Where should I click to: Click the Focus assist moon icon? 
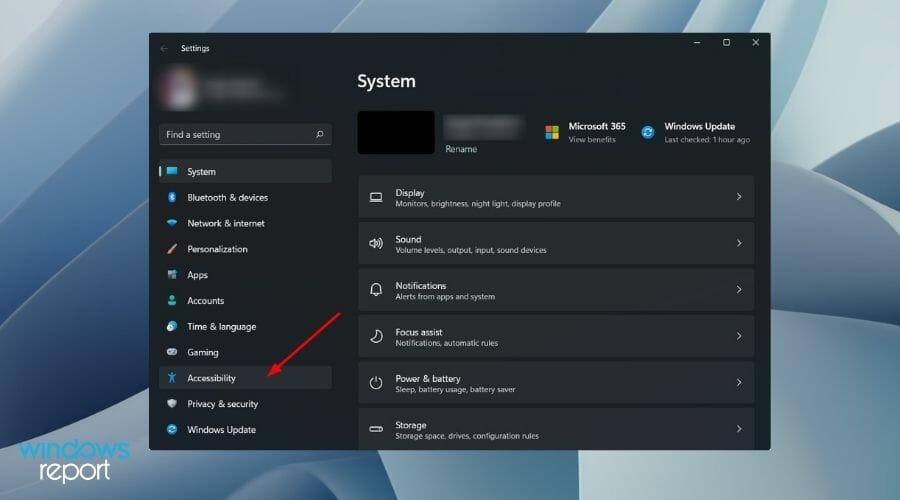(x=376, y=336)
